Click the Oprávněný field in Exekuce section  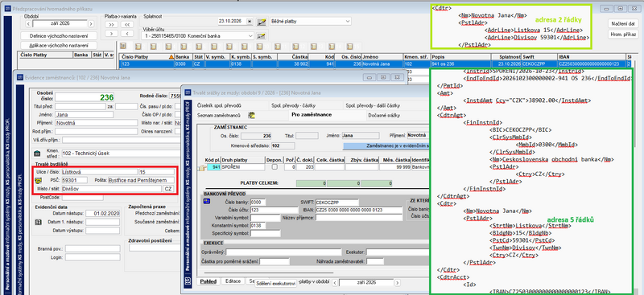point(284,252)
